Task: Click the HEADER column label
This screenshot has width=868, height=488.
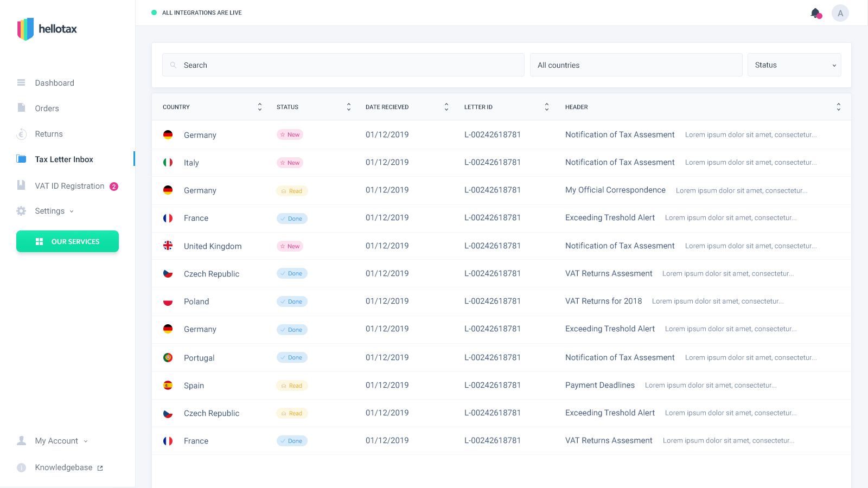Action: pos(576,107)
